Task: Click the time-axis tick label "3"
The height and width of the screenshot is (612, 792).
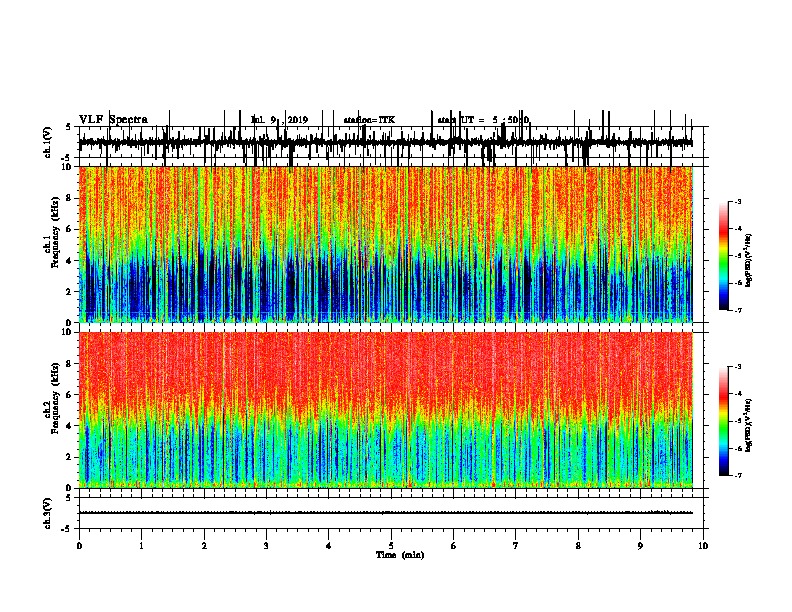Action: click(266, 546)
